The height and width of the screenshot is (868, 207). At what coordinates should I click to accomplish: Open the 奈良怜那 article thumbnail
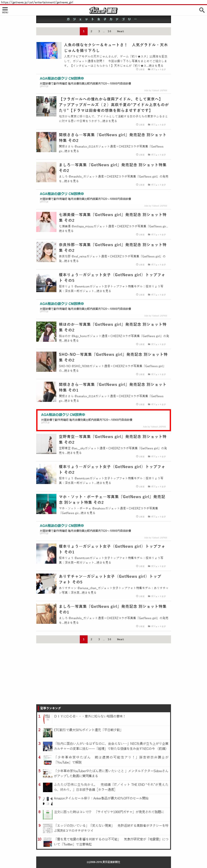pos(46,252)
